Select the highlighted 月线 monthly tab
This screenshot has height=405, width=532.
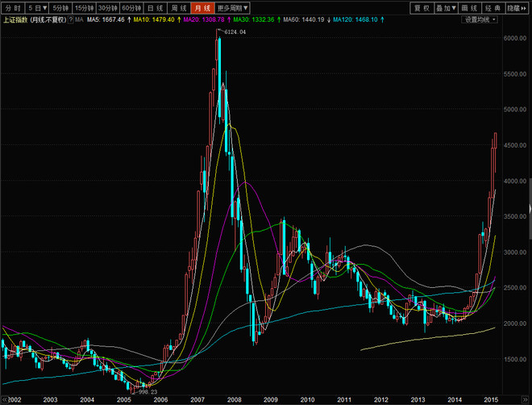202,8
